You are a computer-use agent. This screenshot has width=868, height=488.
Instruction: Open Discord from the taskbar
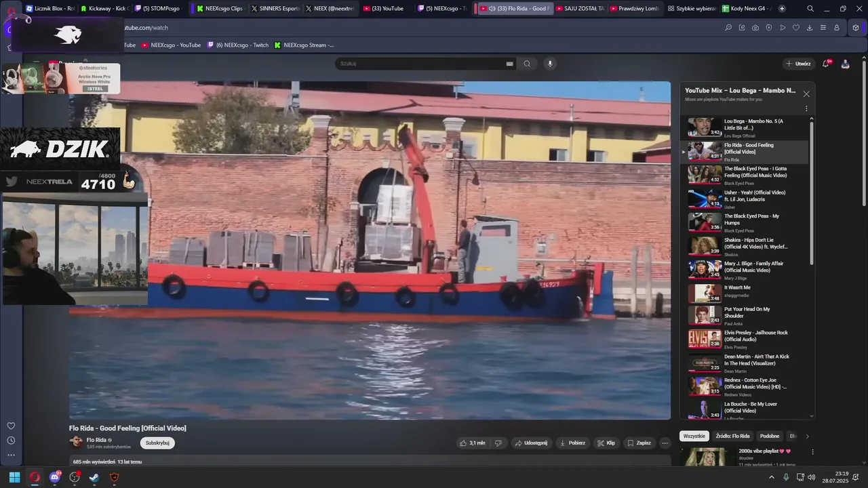click(x=55, y=477)
